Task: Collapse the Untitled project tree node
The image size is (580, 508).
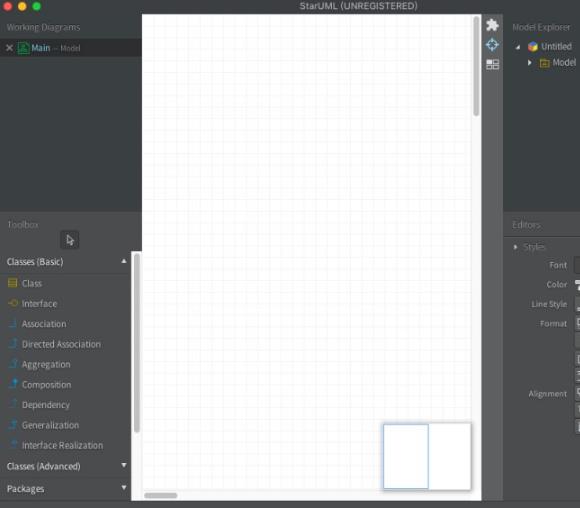Action: (x=518, y=47)
